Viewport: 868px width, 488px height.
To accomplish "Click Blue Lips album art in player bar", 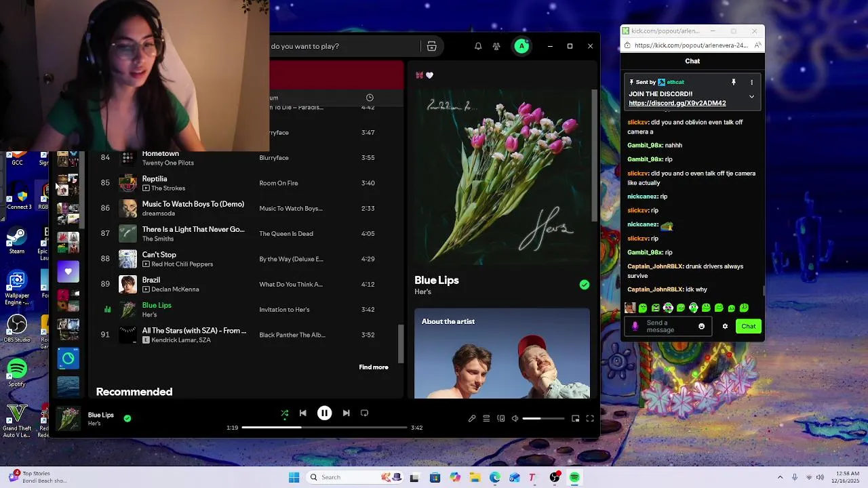I will click(68, 418).
